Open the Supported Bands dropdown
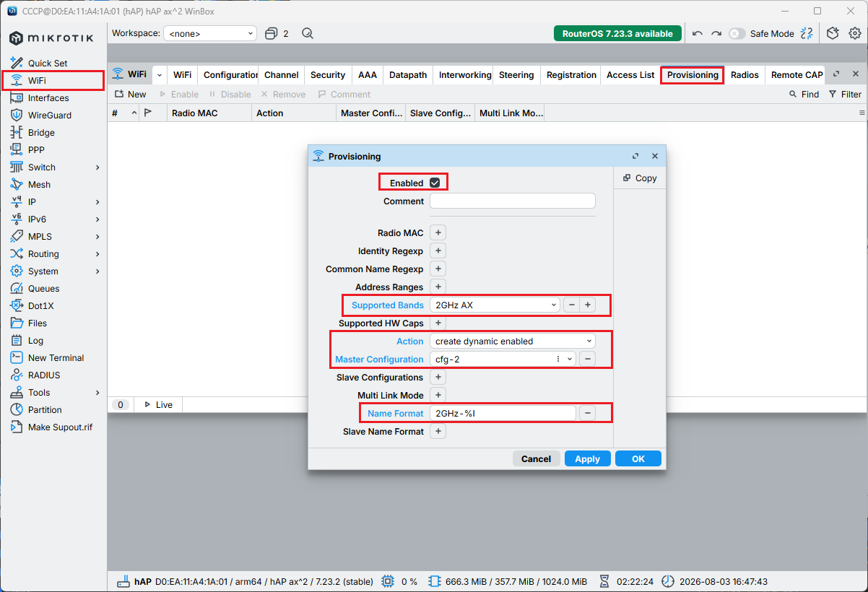The image size is (868, 592). pyautogui.click(x=495, y=305)
